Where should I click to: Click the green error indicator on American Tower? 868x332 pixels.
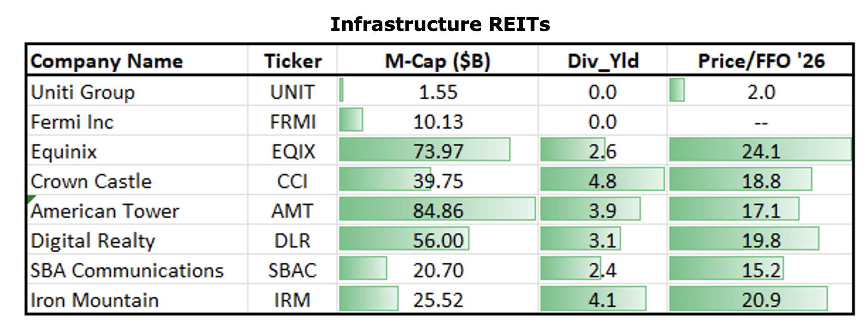click(31, 199)
